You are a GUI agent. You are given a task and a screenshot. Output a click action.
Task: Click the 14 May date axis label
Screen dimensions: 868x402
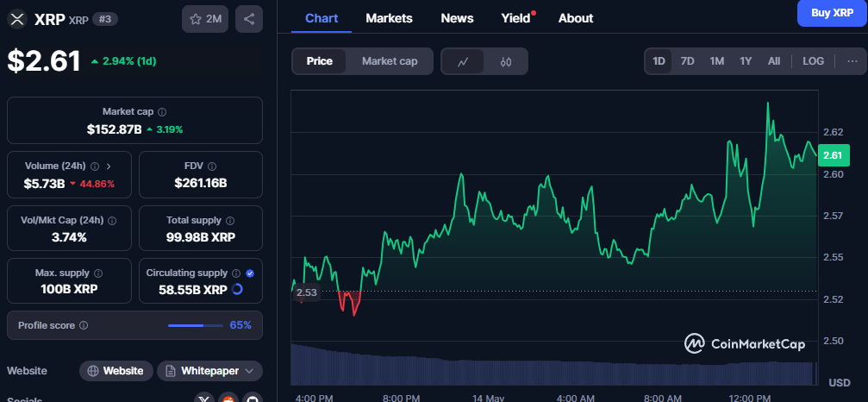tap(488, 398)
